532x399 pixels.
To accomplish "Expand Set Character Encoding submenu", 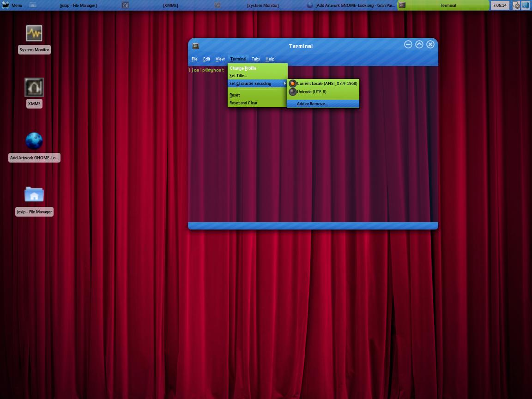I will tap(258, 84).
